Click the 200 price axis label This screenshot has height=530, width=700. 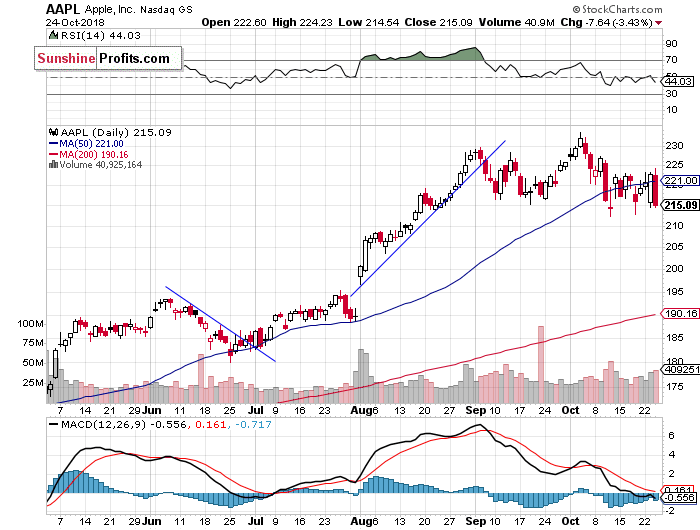pos(674,268)
